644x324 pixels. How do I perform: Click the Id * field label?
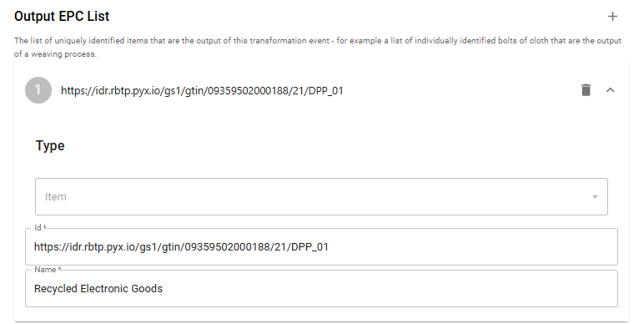tap(40, 228)
